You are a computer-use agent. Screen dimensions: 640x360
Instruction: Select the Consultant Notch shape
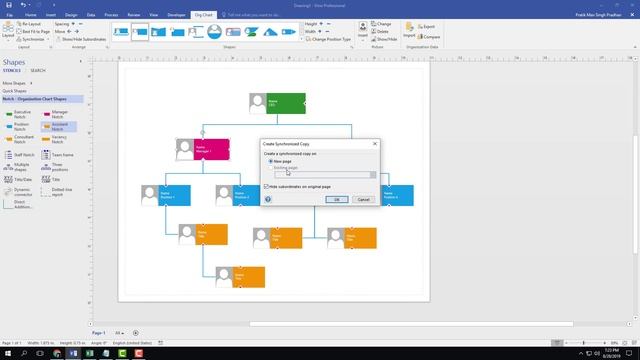(x=19, y=139)
